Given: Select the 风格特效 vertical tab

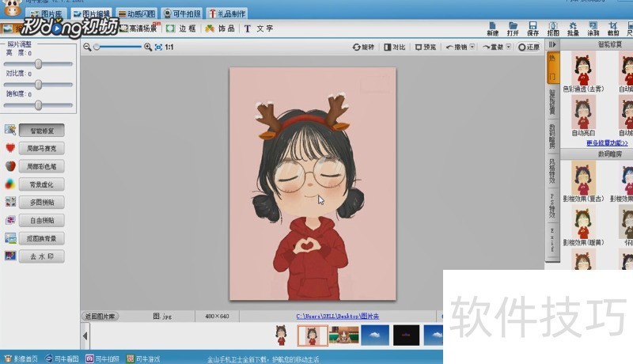Looking at the screenshot, I should (552, 171).
